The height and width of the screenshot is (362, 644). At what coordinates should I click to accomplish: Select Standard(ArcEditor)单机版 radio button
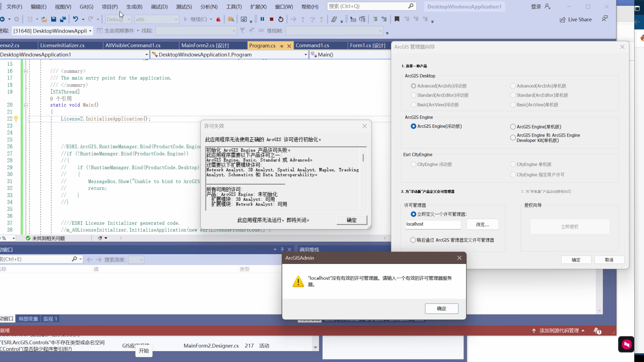click(x=513, y=95)
